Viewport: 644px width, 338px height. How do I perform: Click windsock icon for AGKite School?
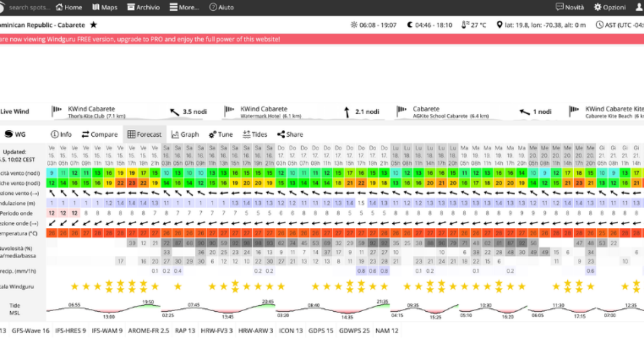coord(402,112)
